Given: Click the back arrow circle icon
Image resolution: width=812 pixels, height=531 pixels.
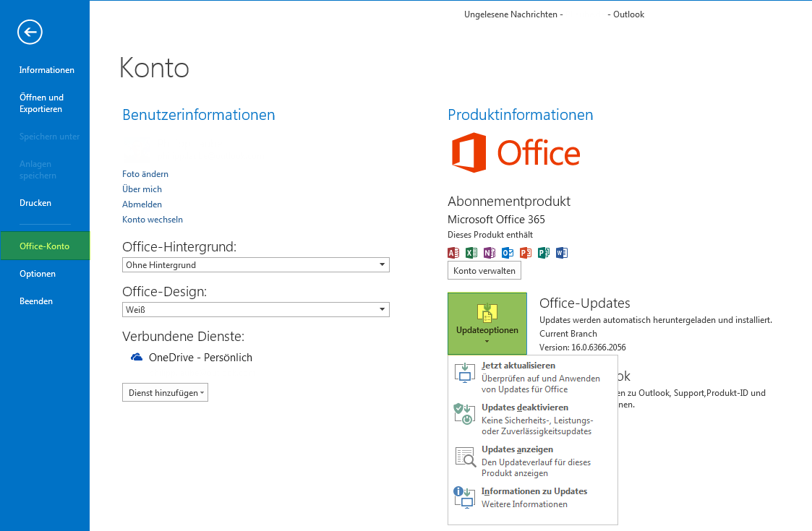Looking at the screenshot, I should pyautogui.click(x=30, y=32).
